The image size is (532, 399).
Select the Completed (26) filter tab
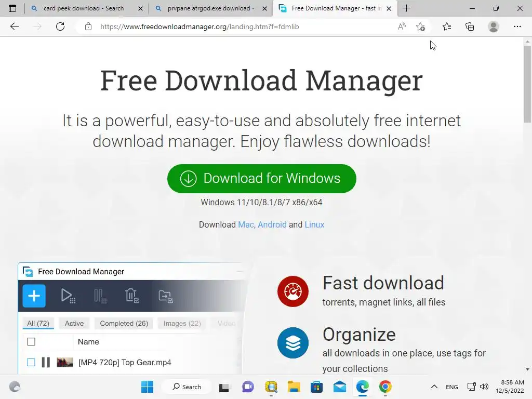pos(124,323)
